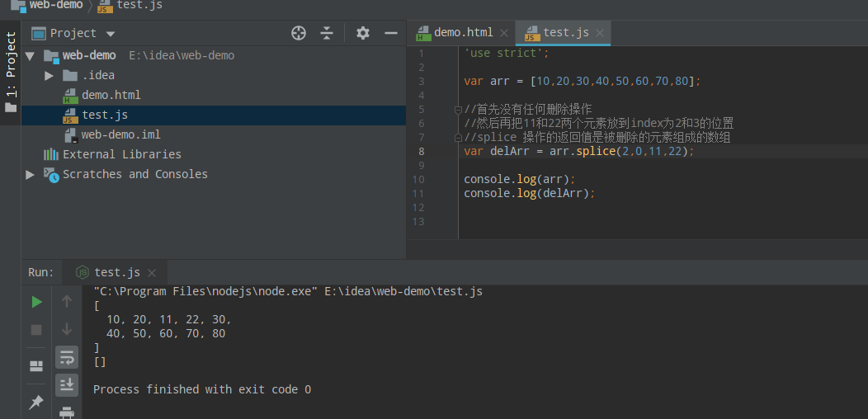Screen dimensions: 868x419
Task: Click the Pin Tab pushpin icon
Action: coord(36,403)
